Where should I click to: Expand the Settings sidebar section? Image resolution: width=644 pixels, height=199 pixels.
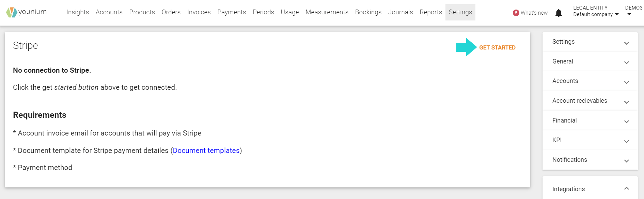(x=590, y=42)
